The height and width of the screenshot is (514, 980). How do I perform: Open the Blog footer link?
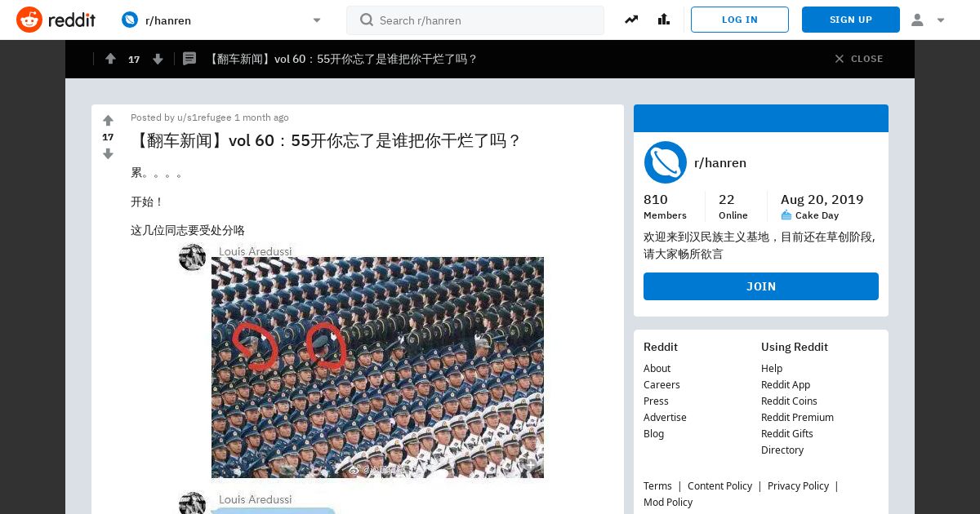(653, 433)
